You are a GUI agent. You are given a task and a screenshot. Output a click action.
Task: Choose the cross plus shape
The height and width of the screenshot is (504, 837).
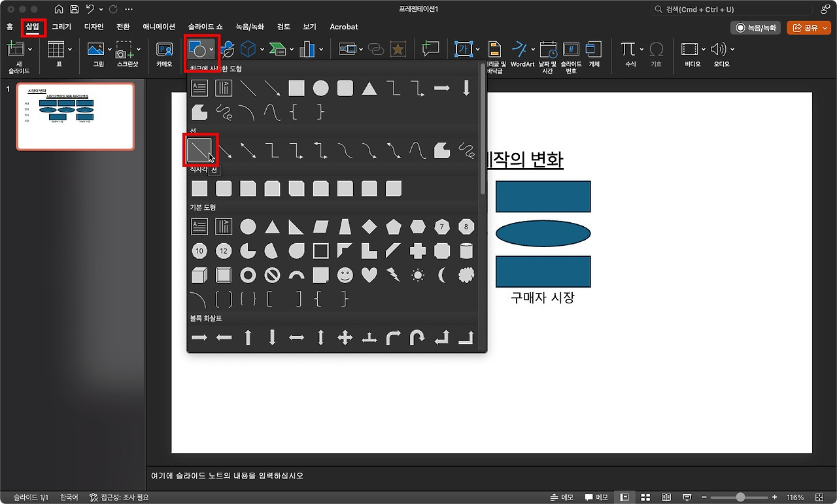[418, 251]
